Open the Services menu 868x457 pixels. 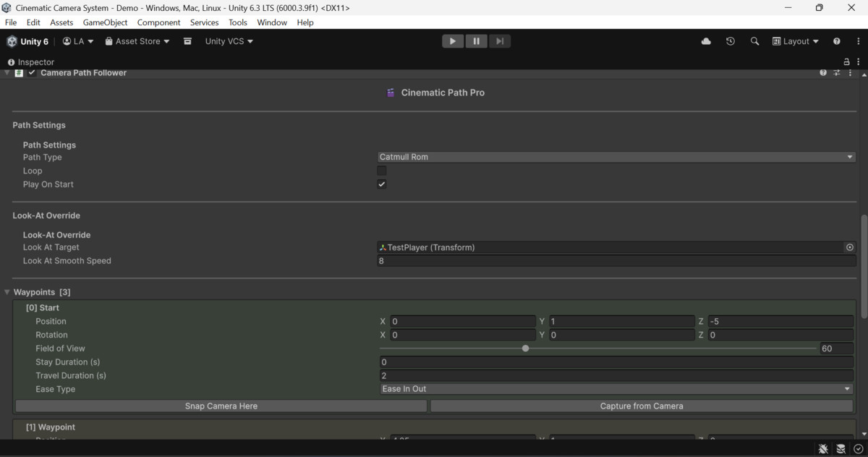pyautogui.click(x=205, y=22)
